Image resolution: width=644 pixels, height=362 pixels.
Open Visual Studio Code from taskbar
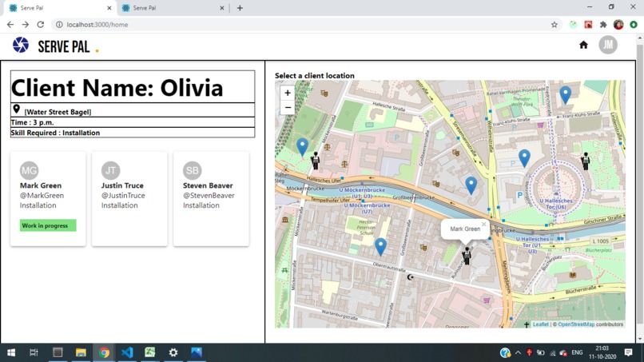tap(127, 352)
